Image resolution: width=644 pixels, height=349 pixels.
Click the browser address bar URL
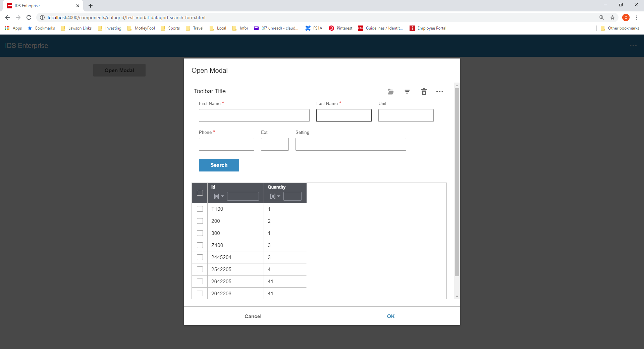(x=126, y=17)
